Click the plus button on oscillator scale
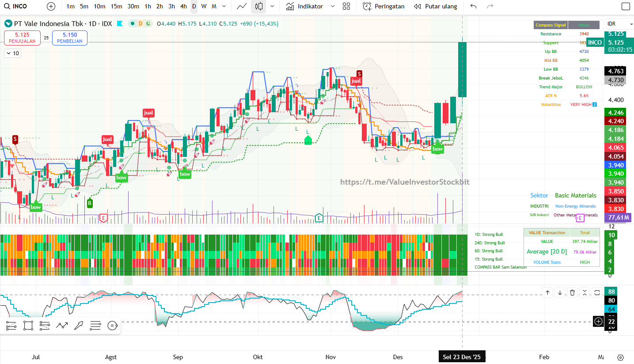The width and height of the screenshot is (634, 364). 598,322
